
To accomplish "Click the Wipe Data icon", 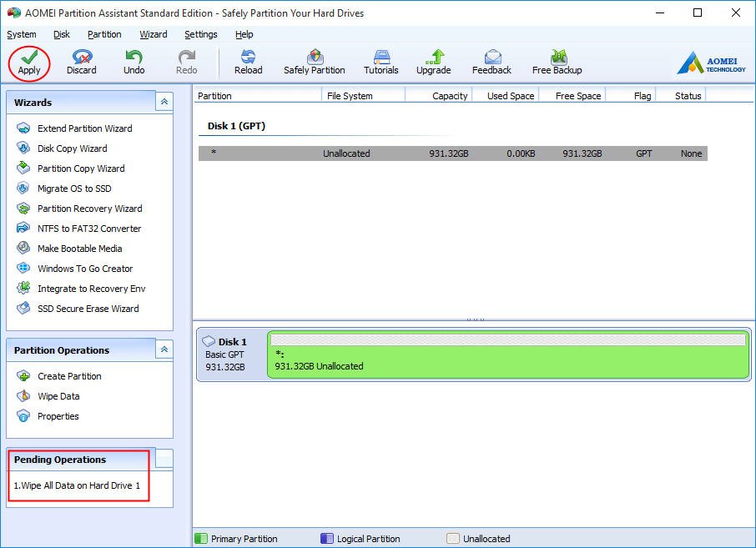I will 23,395.
